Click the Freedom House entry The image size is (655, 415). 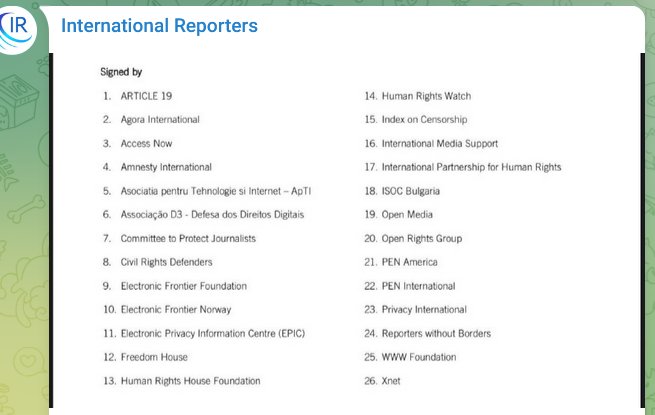[154, 357]
